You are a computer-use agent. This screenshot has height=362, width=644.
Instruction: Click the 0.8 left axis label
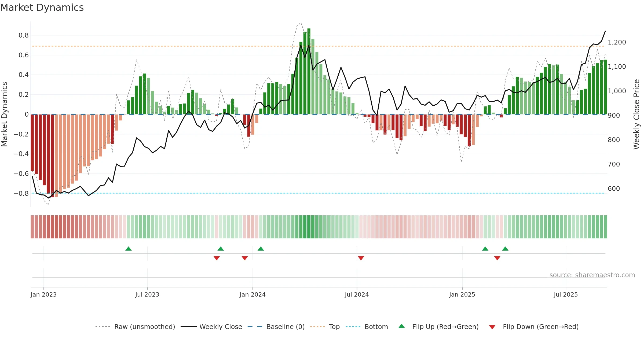24,35
